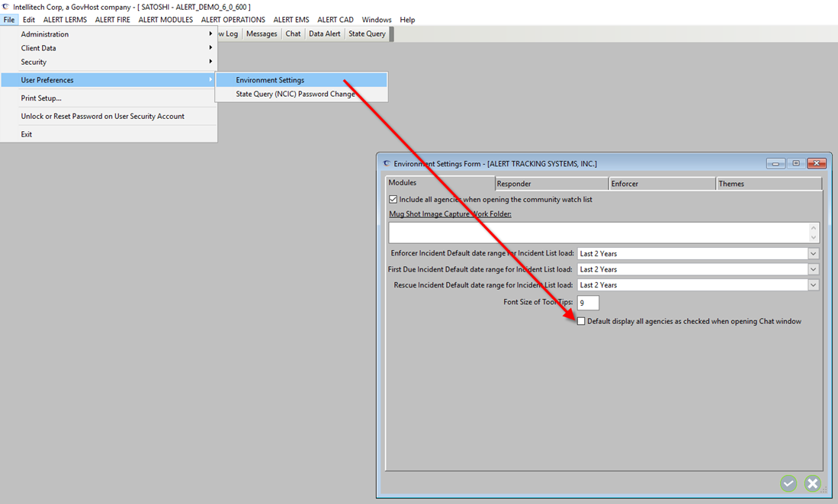Select Environment Settings menu entry
Screen dimensions: 838x504
click(x=270, y=80)
